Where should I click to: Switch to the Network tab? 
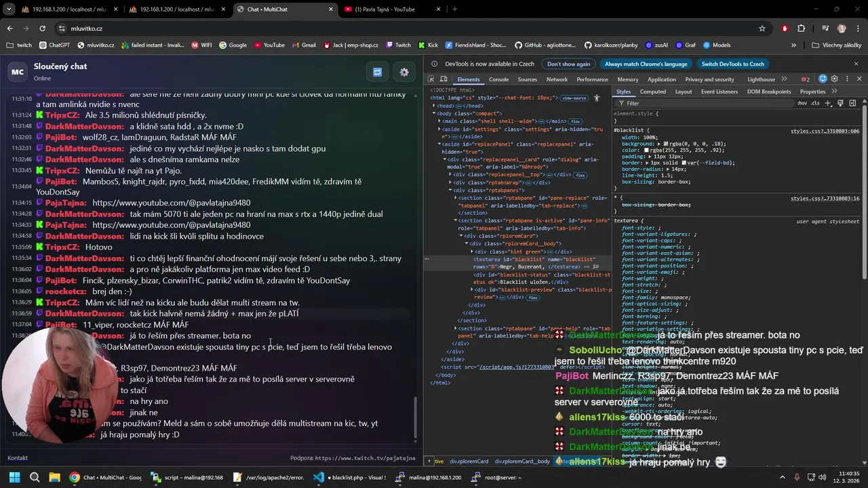pos(557,79)
